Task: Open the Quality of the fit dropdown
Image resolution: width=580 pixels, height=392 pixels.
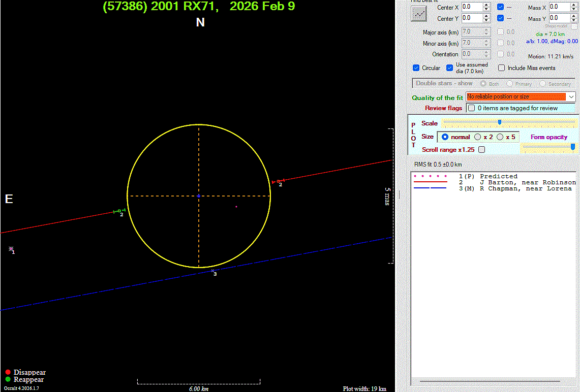Action: pos(571,96)
